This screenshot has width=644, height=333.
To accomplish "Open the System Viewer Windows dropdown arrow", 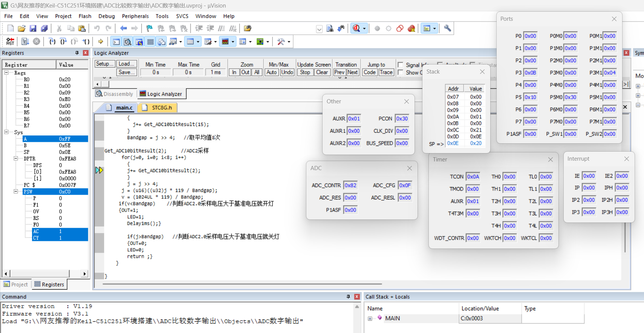I will pos(268,41).
